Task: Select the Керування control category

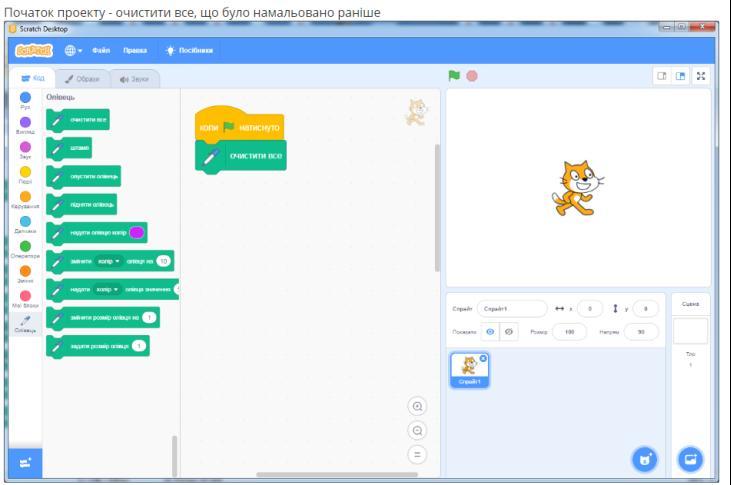Action: (x=25, y=200)
